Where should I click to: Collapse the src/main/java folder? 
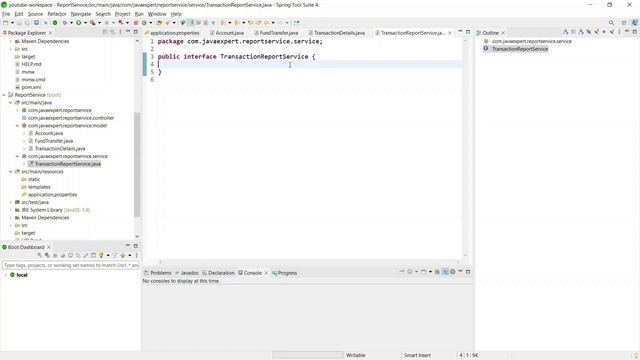(x=11, y=102)
